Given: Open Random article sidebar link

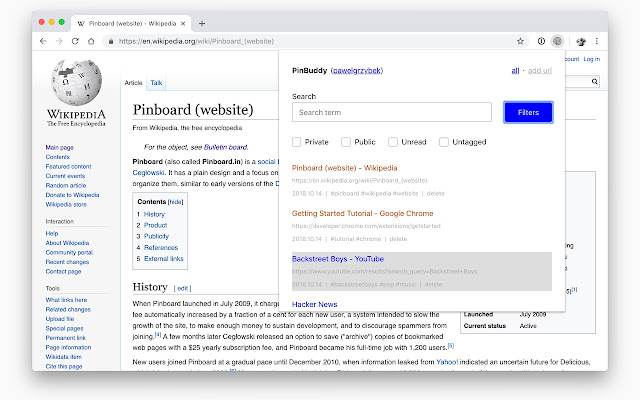Looking at the screenshot, I should [x=66, y=185].
